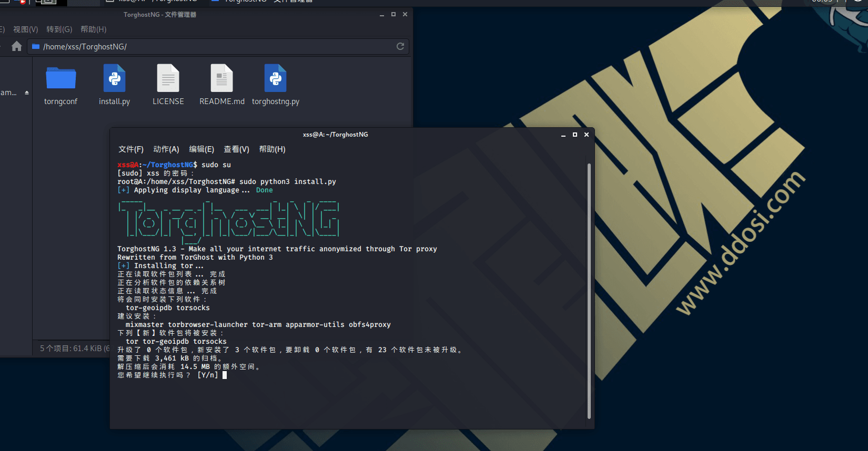The image size is (868, 451).
Task: Open terminal 查看(V) menu
Action: click(237, 149)
